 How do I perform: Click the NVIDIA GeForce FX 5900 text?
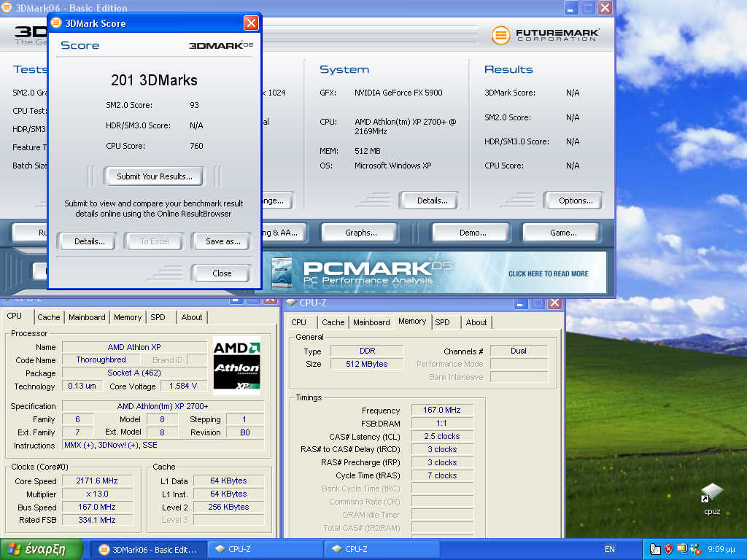398,93
